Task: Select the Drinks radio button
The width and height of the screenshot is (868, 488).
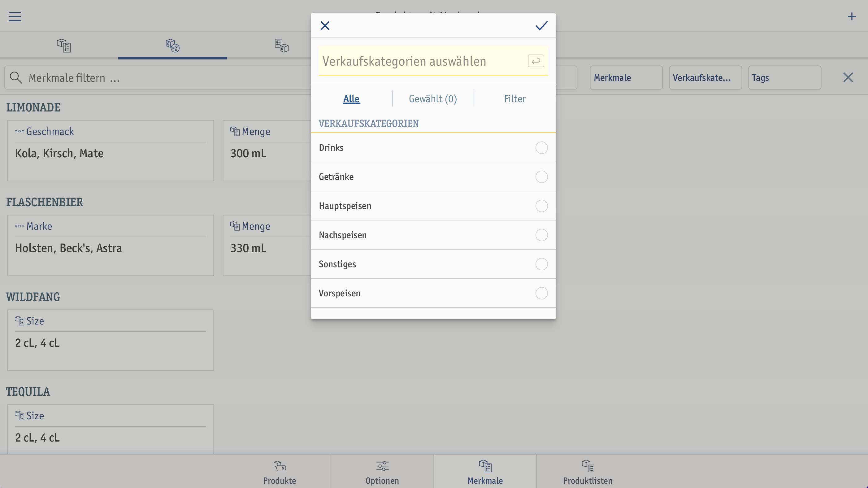Action: tap(541, 148)
